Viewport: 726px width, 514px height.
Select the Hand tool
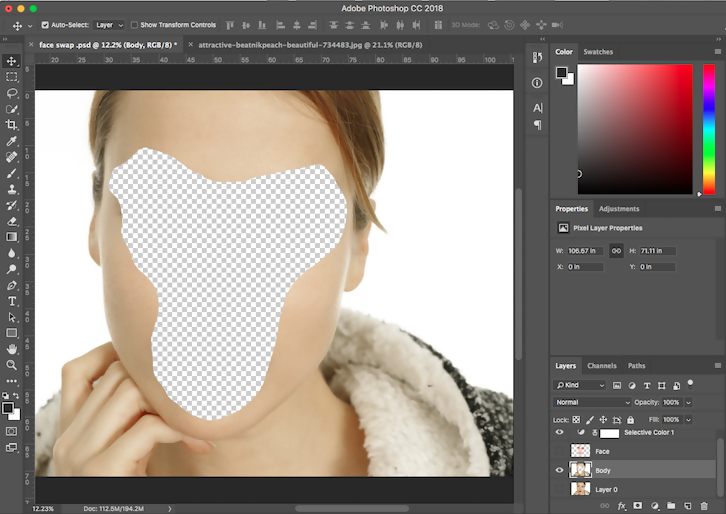(x=12, y=349)
